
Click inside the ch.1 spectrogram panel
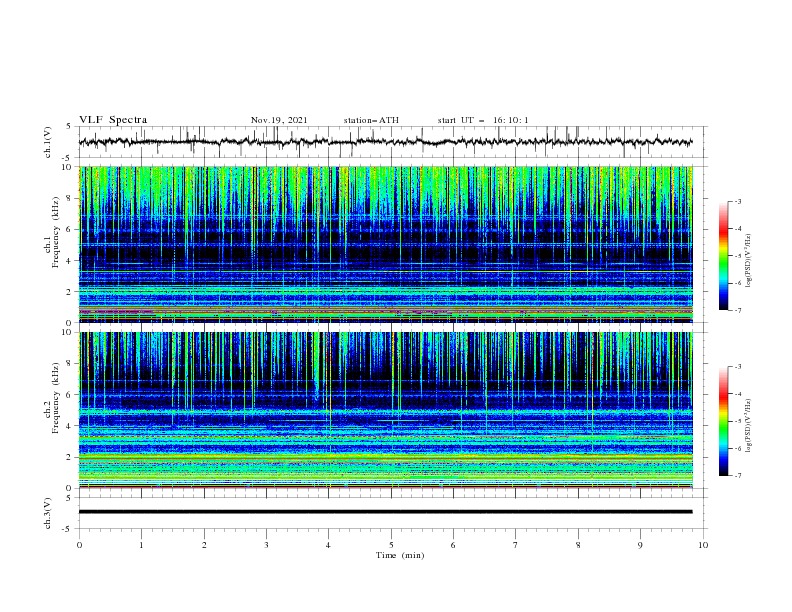(386, 244)
